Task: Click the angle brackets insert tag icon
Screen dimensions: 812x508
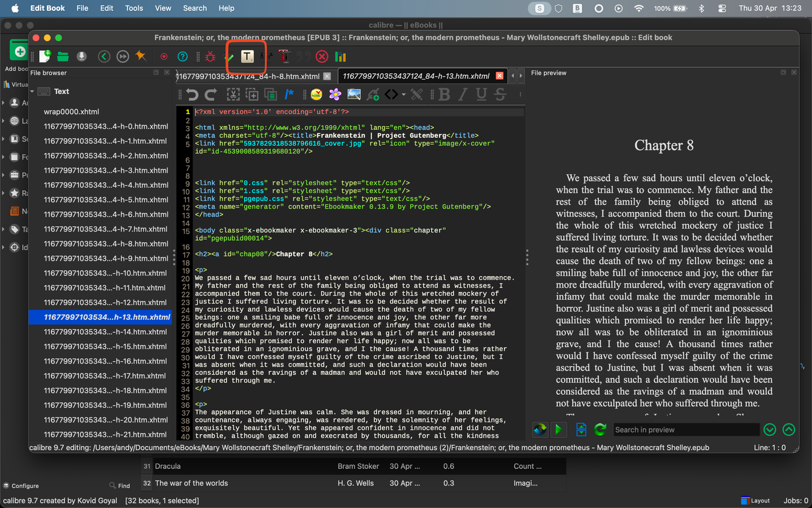Action: 392,94
